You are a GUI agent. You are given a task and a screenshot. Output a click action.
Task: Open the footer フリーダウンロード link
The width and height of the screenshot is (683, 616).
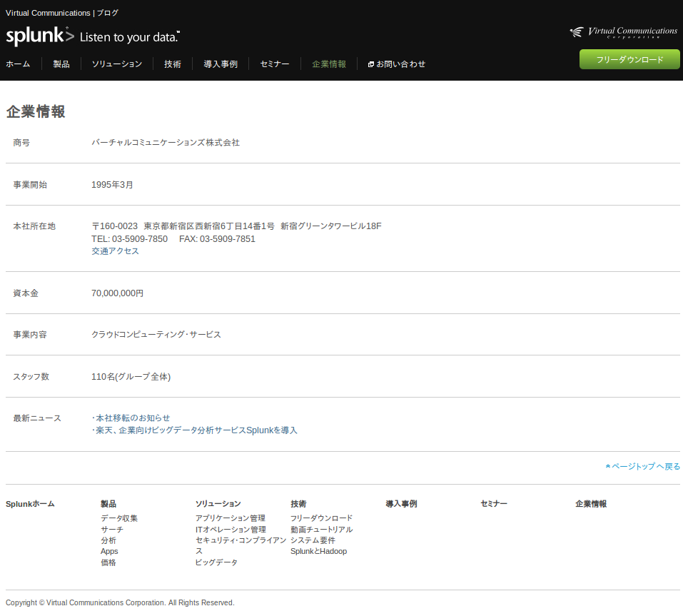(321, 518)
